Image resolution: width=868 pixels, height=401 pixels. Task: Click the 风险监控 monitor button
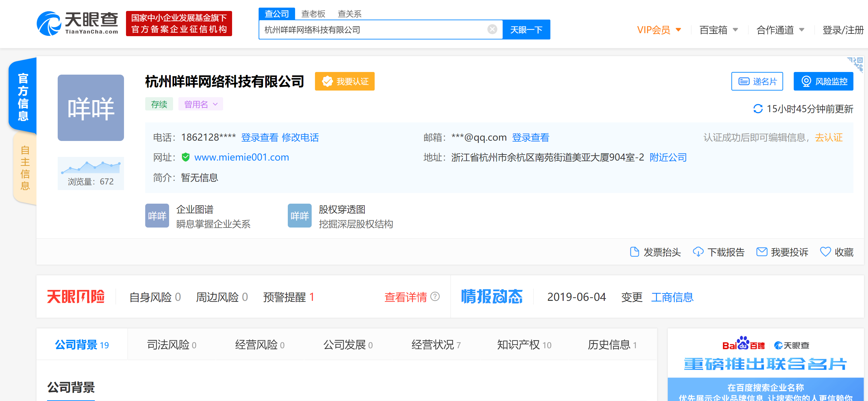(824, 81)
